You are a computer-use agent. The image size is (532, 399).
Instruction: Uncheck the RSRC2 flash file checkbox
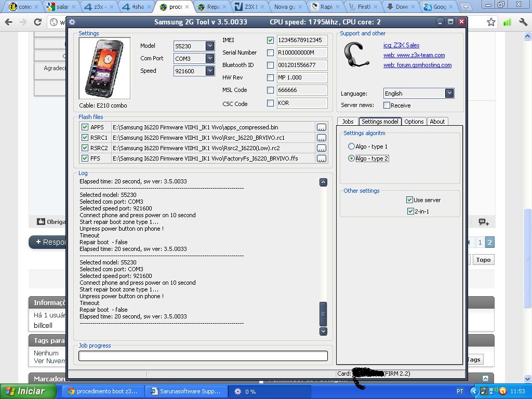click(x=85, y=148)
